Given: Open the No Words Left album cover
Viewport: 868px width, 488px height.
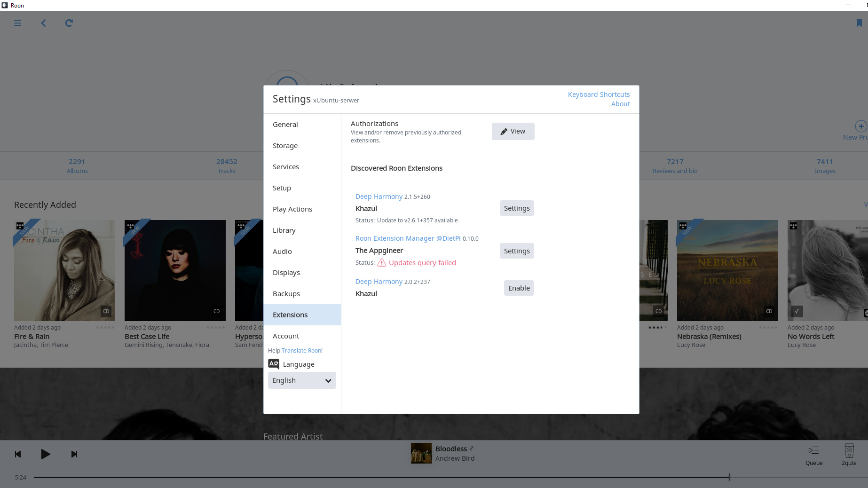Looking at the screenshot, I should 828,270.
